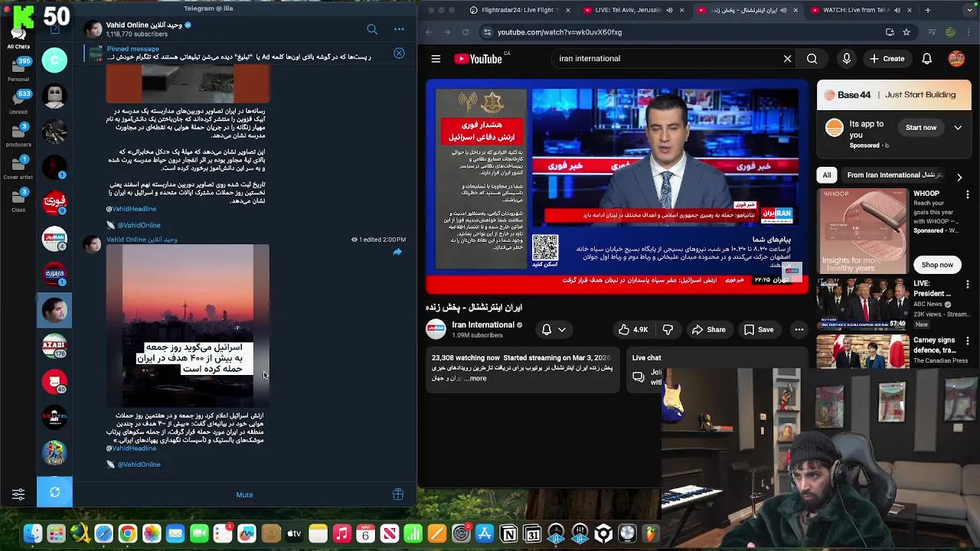Image resolution: width=980 pixels, height=551 pixels.
Task: Close the Flightradar24 tab
Action: coord(567,10)
